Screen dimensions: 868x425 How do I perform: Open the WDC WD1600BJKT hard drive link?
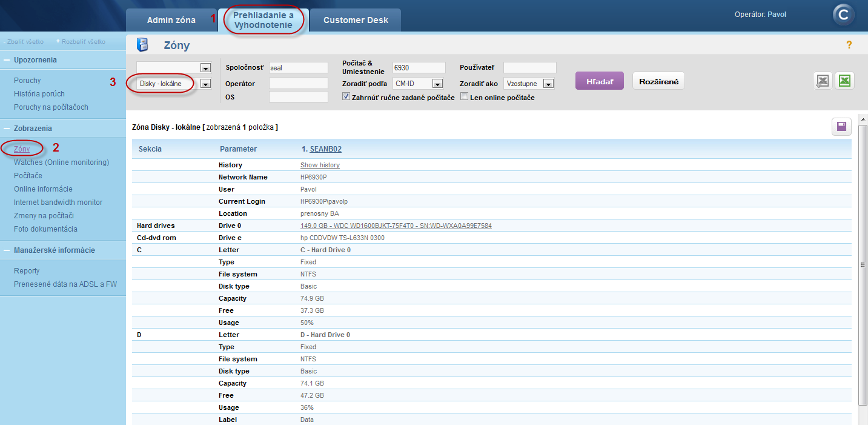click(x=396, y=226)
